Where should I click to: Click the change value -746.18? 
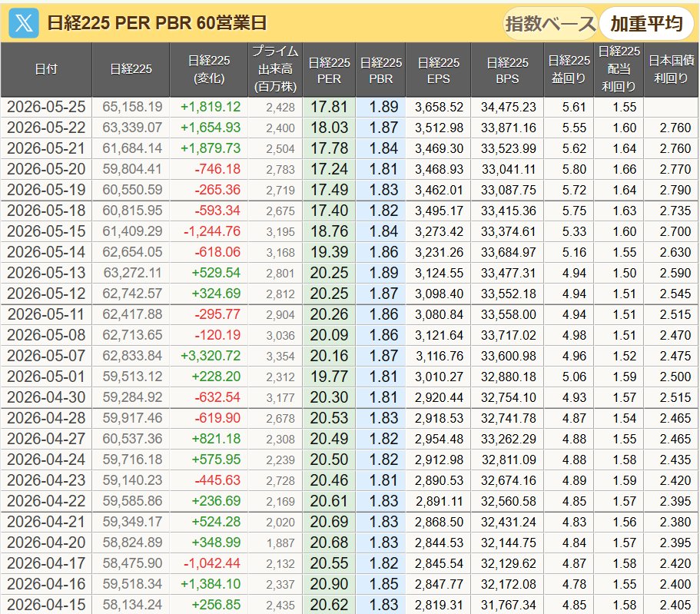[x=217, y=169]
